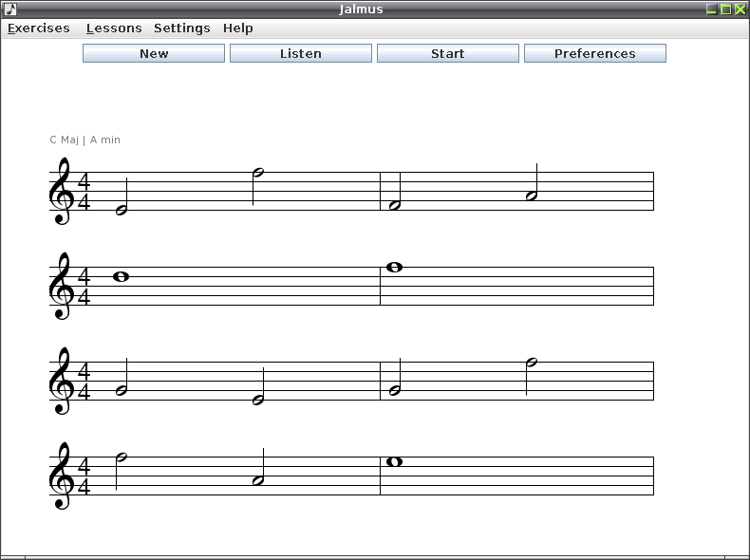Click the whole note on the fourth staff
The image size is (750, 560).
click(x=394, y=461)
